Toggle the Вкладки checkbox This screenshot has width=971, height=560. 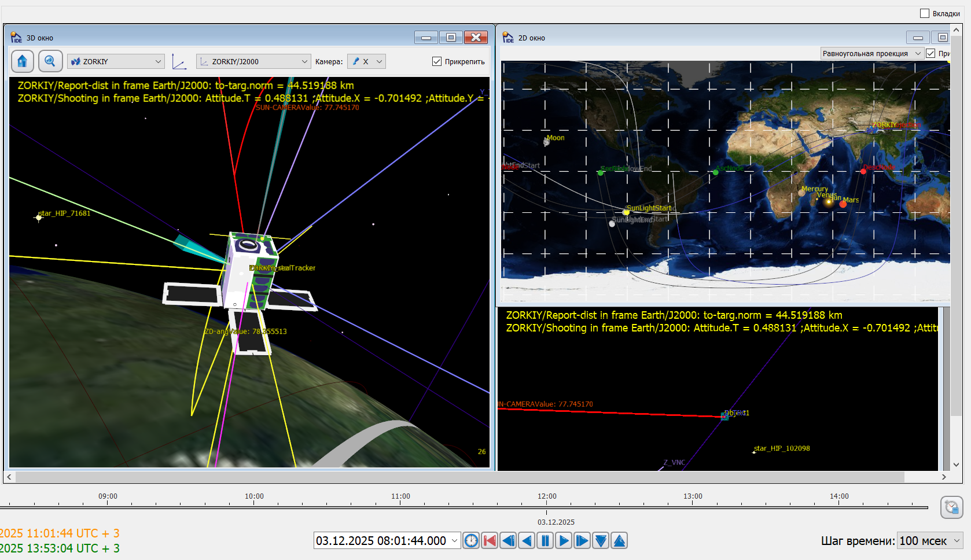925,13
